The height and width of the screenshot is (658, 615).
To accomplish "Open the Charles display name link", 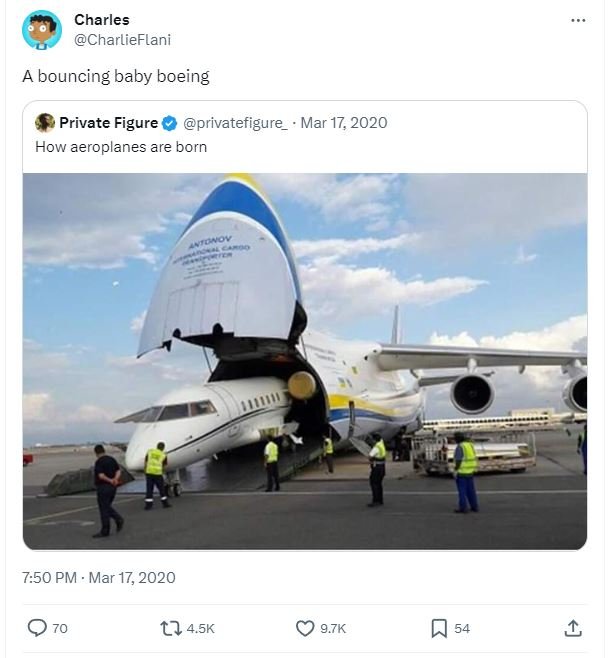I will [x=101, y=20].
